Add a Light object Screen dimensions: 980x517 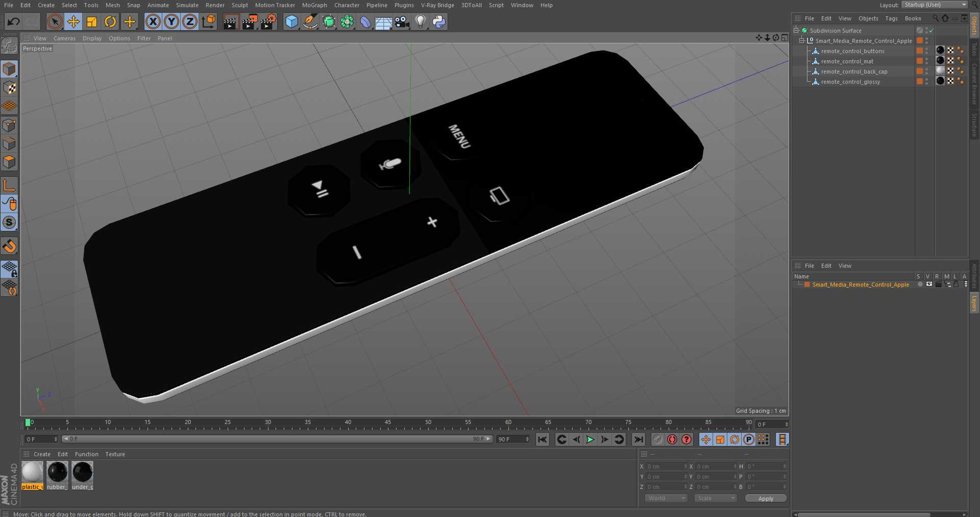pos(421,21)
